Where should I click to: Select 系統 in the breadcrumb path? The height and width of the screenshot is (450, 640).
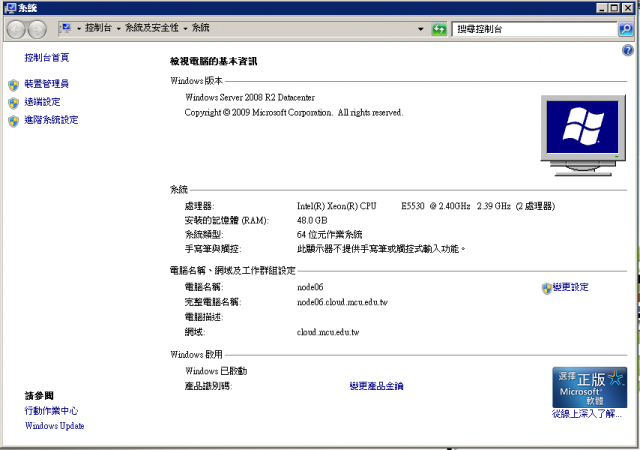pos(200,28)
